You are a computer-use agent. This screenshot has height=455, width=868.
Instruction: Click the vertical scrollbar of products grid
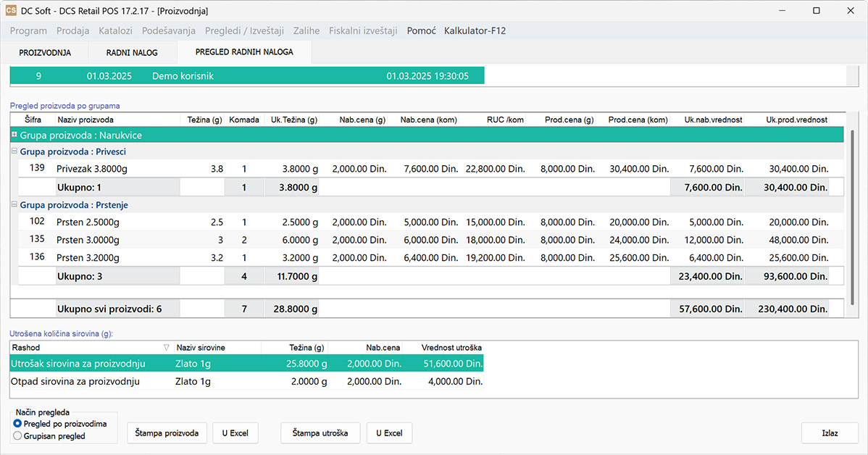851,217
